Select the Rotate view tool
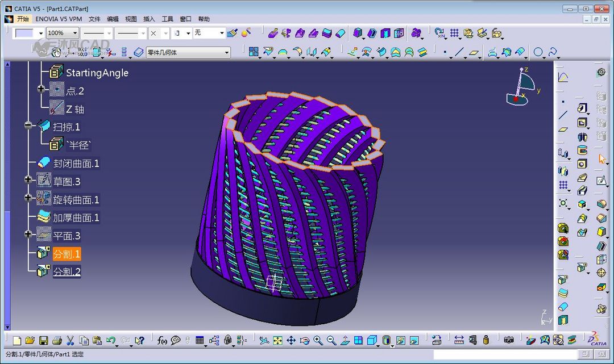 [x=305, y=341]
